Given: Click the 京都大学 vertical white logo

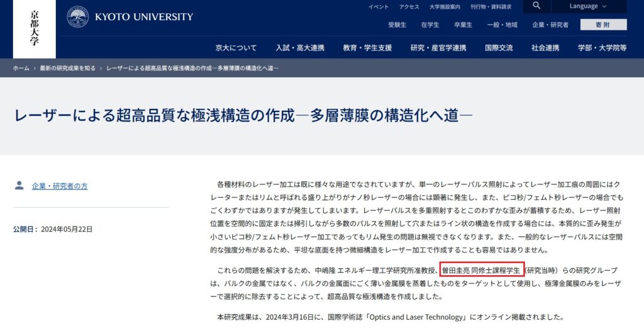Looking at the screenshot, I should tap(34, 29).
